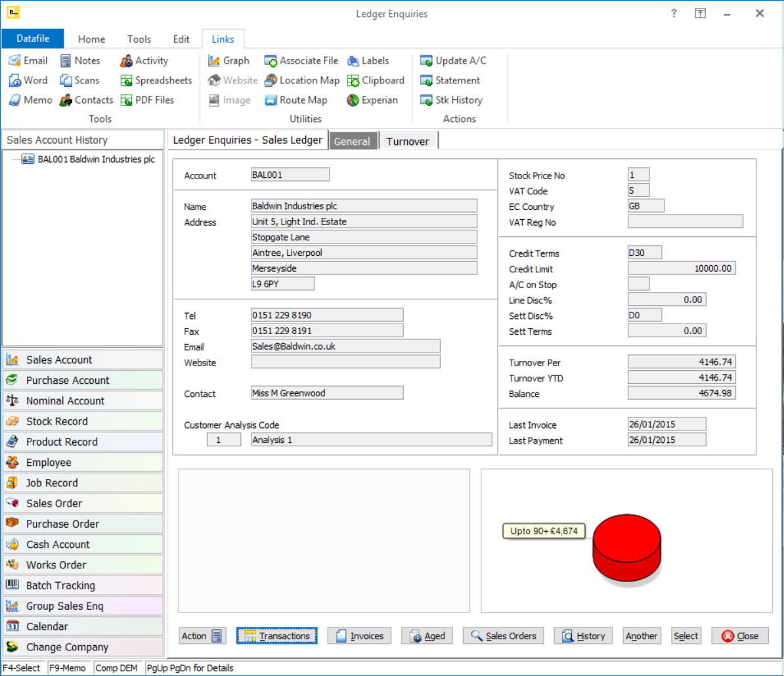
Task: Generate an account Statement
Action: tap(450, 81)
